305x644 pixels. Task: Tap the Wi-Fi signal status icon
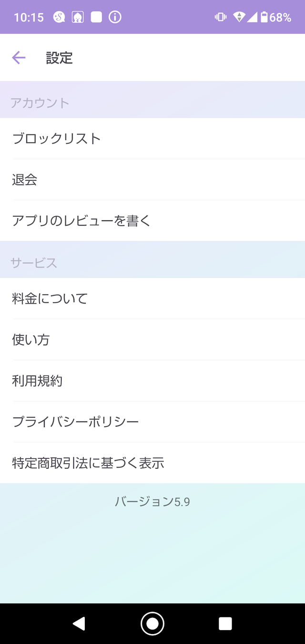239,18
